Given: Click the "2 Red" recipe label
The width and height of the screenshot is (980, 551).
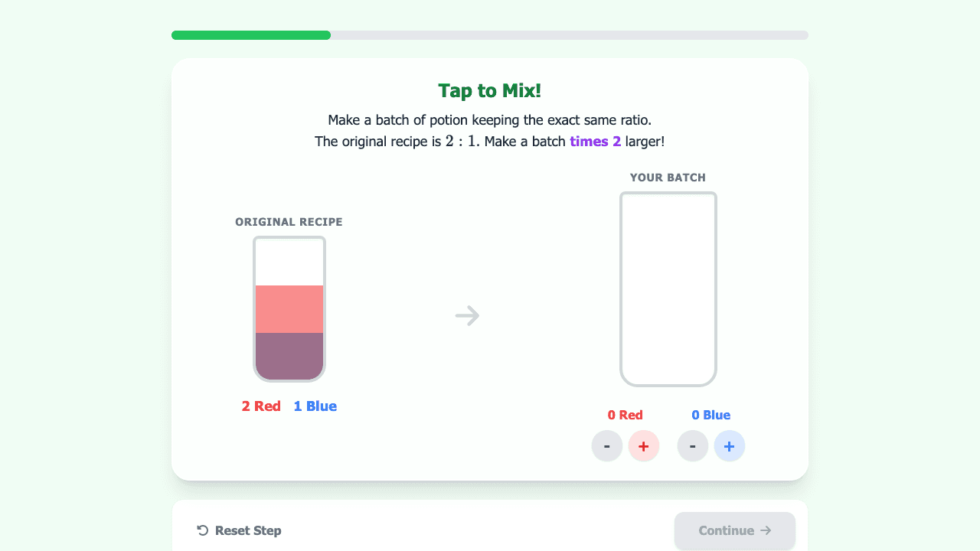Looking at the screenshot, I should pos(261,406).
